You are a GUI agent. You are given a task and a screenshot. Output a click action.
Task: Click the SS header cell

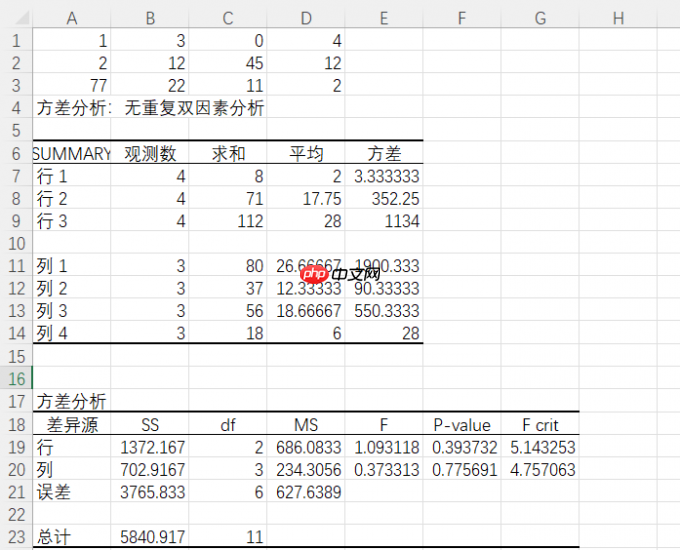[x=150, y=425]
